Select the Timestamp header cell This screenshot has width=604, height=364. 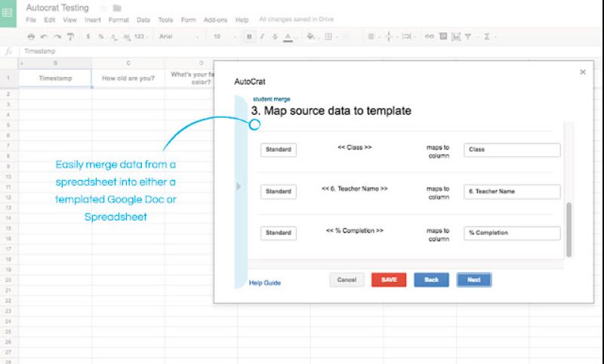click(55, 79)
